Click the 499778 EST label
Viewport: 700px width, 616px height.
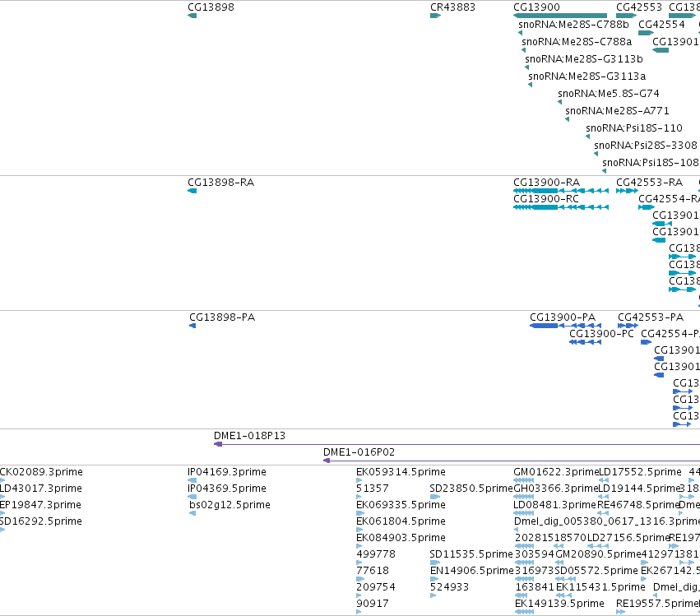click(x=376, y=554)
